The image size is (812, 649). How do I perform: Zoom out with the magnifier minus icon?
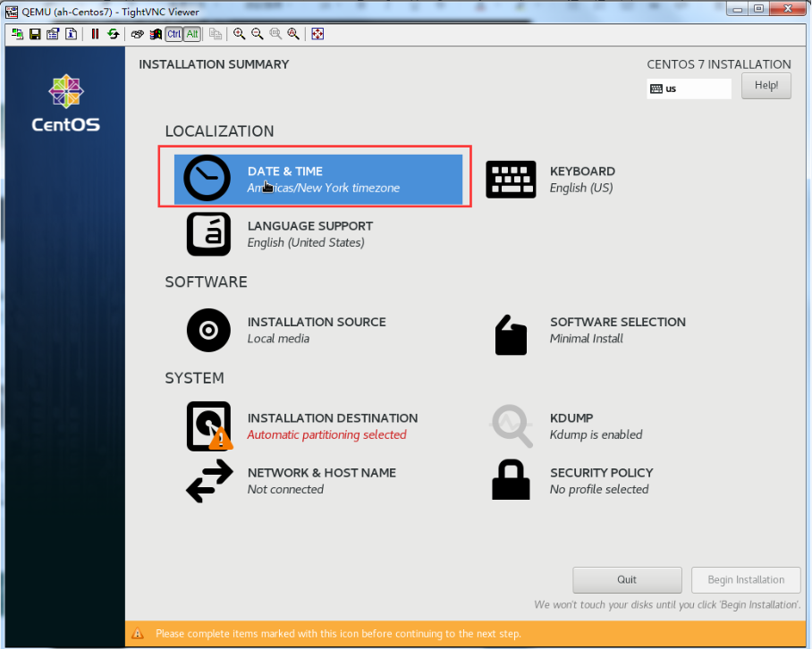coord(258,34)
